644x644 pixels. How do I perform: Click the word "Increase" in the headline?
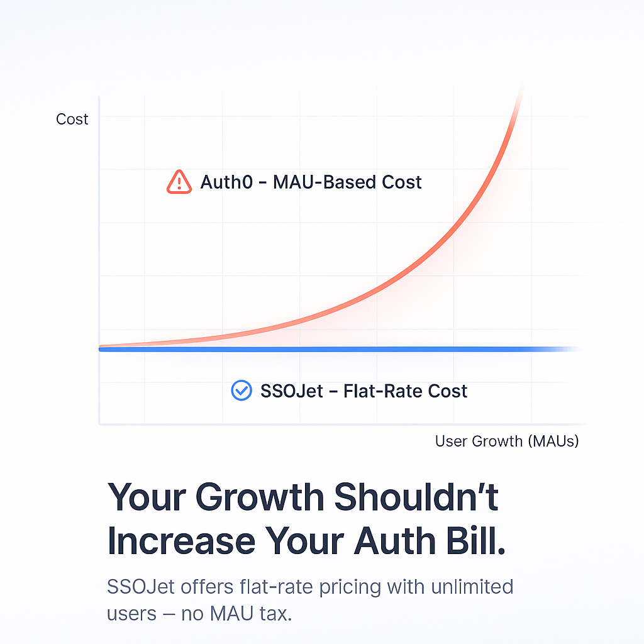click(181, 541)
